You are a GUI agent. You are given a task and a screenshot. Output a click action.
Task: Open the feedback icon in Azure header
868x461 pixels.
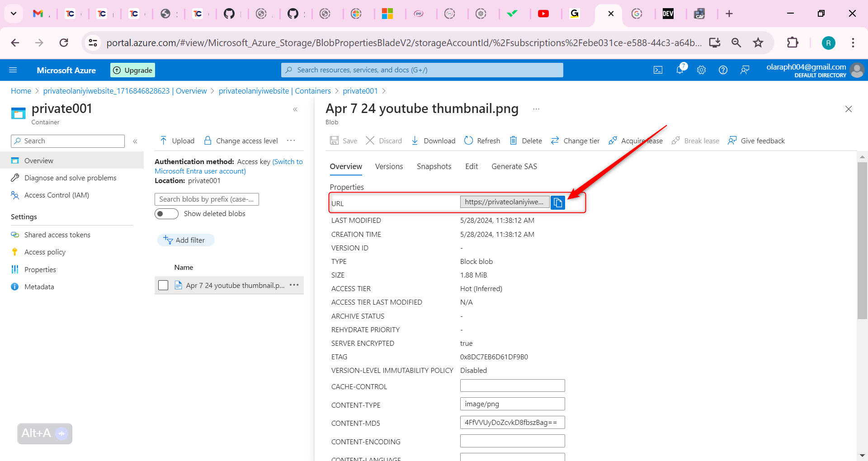point(745,70)
